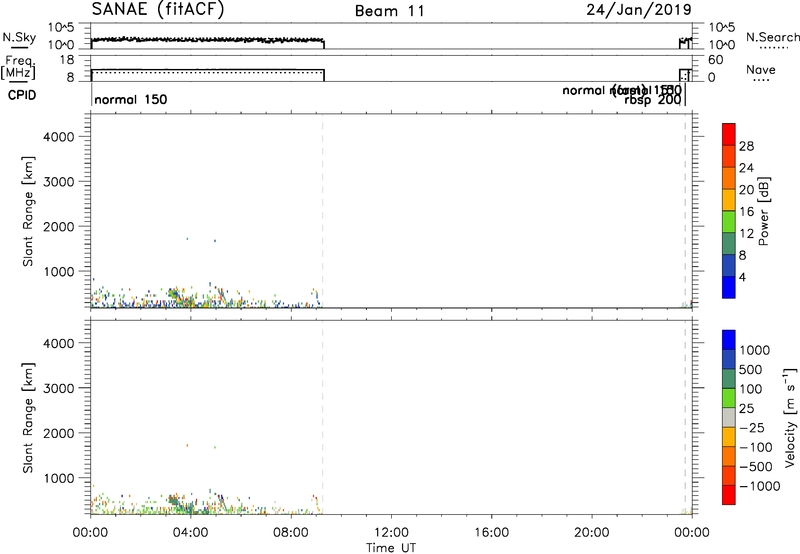800x554 pixels.
Task: Select the CPID row label
Action: (22, 95)
